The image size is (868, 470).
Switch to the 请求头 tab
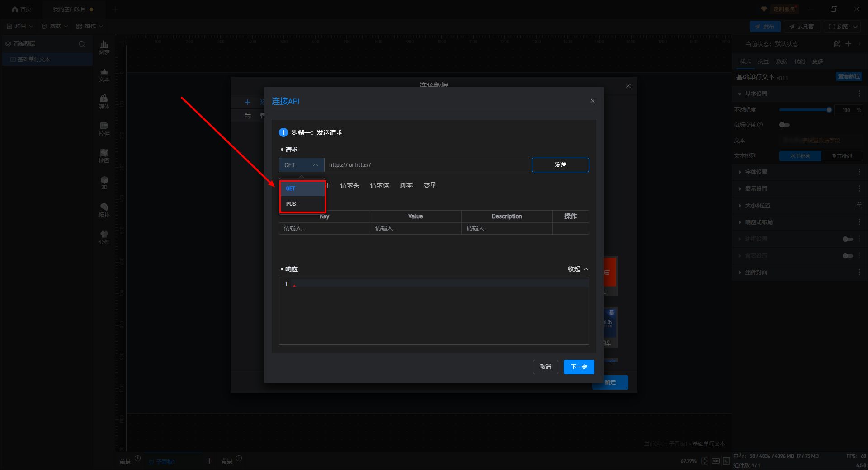[350, 185]
